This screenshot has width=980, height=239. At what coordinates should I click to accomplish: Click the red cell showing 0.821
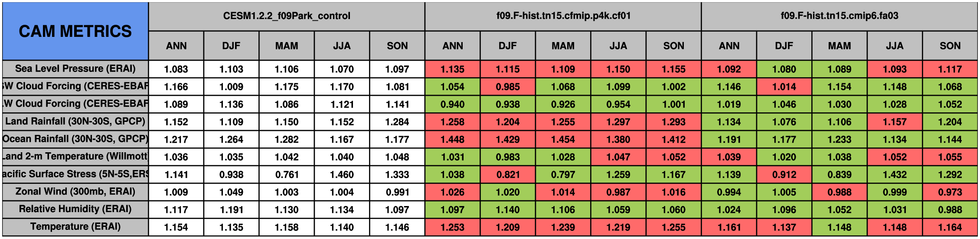(x=507, y=174)
